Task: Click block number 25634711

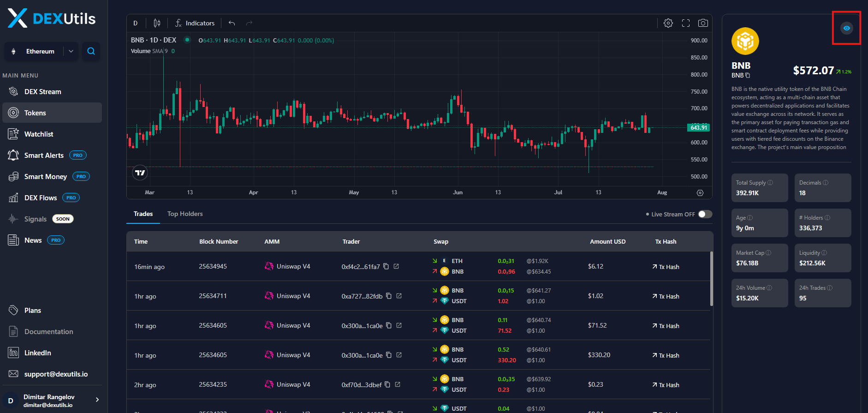Action: click(213, 296)
